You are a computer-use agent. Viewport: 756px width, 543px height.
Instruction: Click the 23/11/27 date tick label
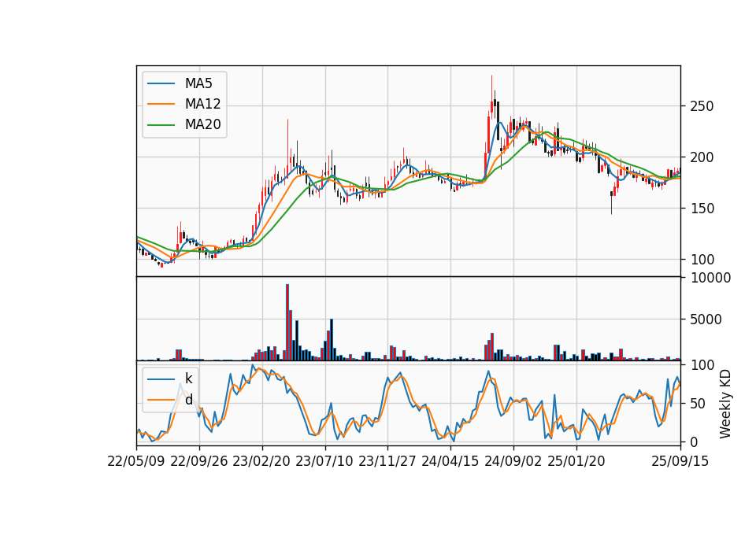pos(387,461)
